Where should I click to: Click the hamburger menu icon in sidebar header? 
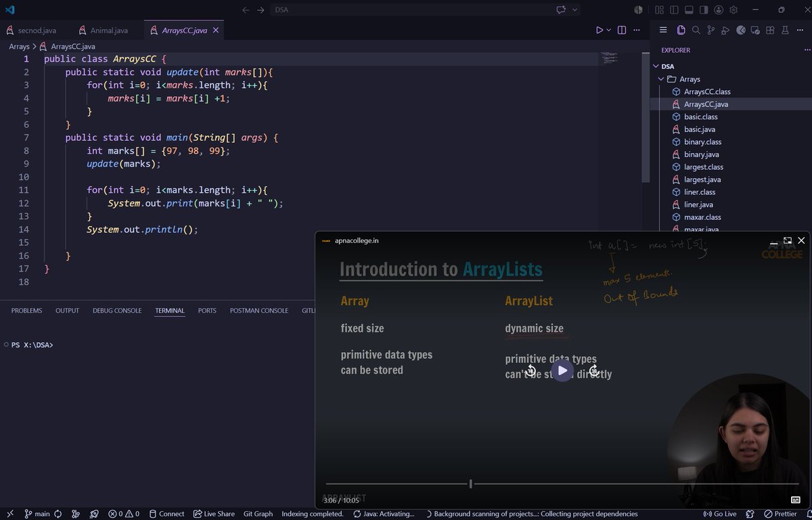click(x=663, y=30)
